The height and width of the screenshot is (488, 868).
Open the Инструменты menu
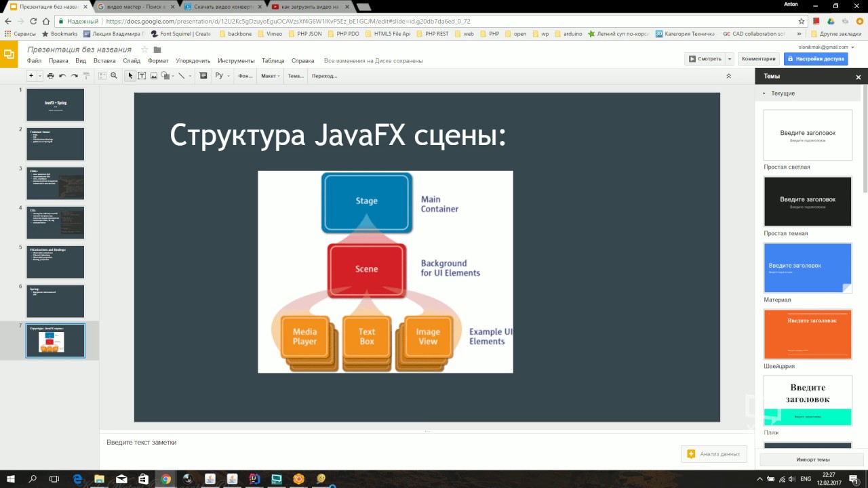pos(236,60)
